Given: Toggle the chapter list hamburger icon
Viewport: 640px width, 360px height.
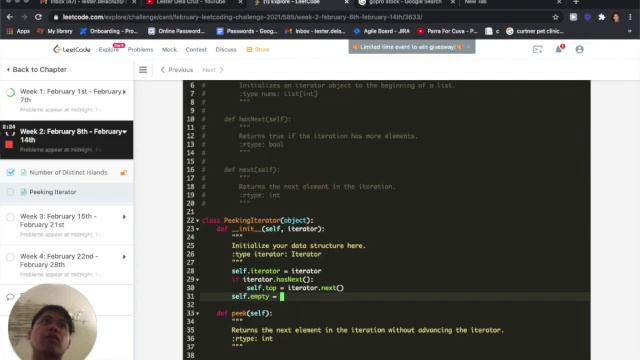Looking at the screenshot, I should 143,70.
